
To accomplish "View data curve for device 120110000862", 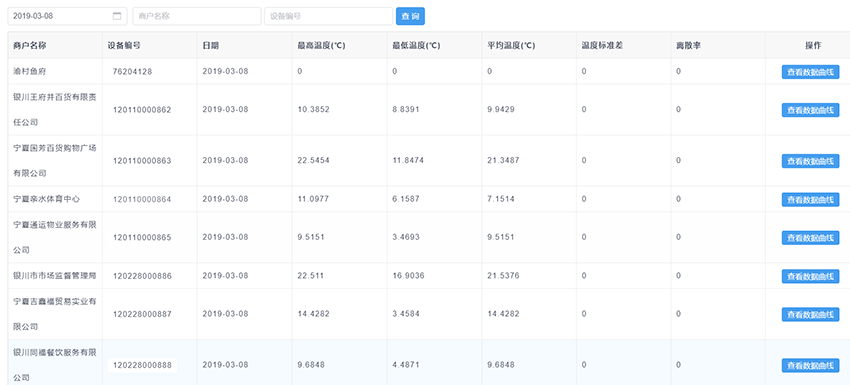I will [810, 110].
